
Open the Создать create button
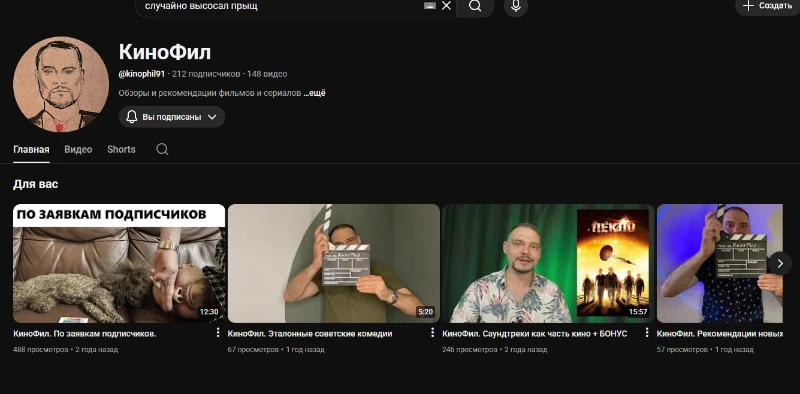click(x=767, y=6)
